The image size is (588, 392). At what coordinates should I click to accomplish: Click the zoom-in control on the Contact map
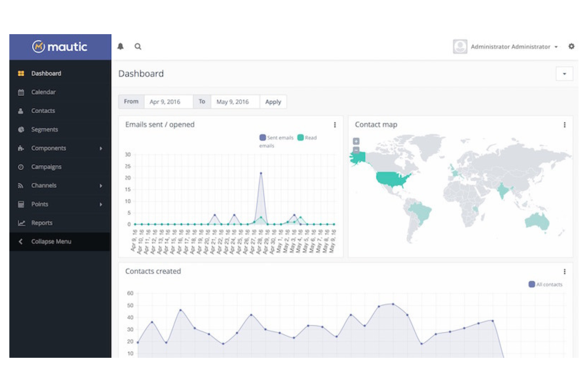(x=356, y=141)
